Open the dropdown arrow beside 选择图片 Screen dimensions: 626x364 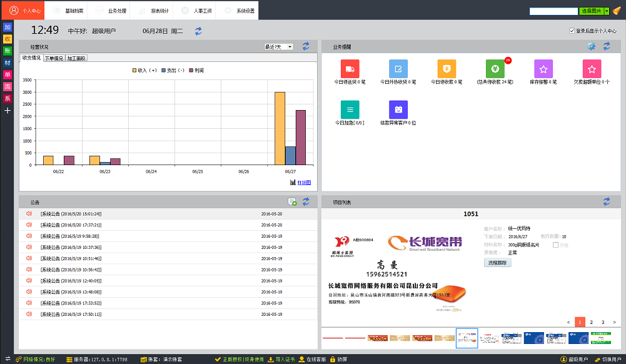pos(607,11)
